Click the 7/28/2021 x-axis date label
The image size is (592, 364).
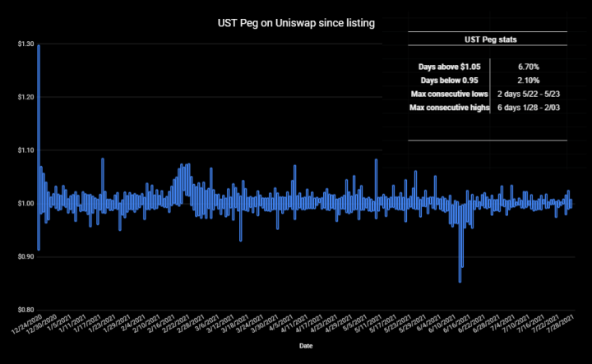561,324
